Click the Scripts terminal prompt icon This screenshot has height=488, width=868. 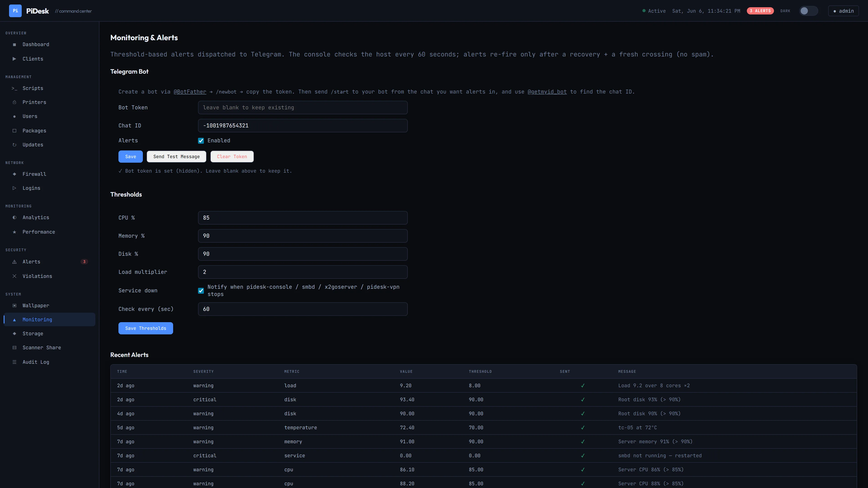(14, 88)
